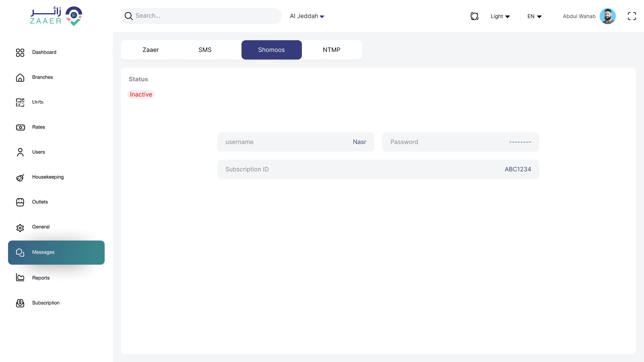
Task: Click the Abdul Wahab profile avatar
Action: click(608, 16)
